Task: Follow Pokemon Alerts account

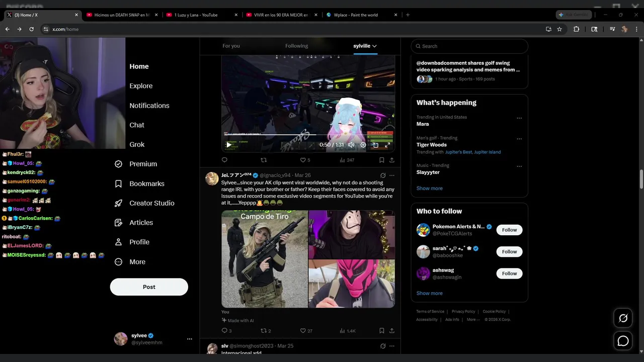Action: [x=509, y=230]
